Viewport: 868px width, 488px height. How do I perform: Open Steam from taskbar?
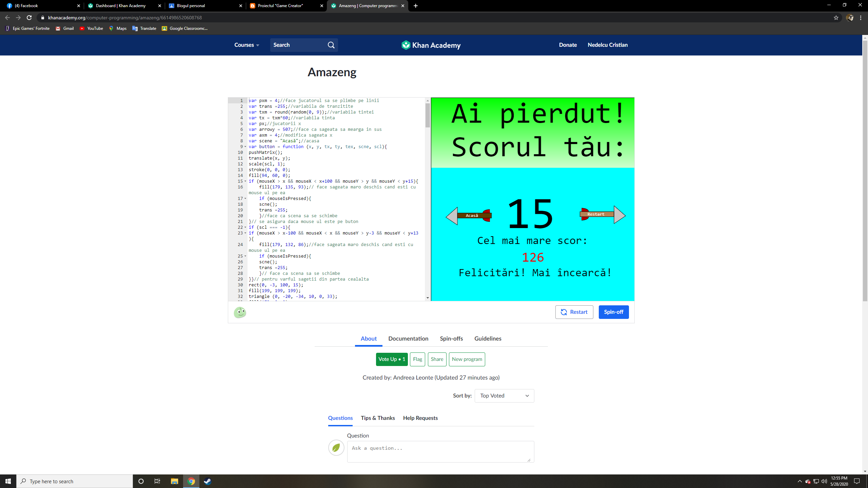(x=208, y=481)
